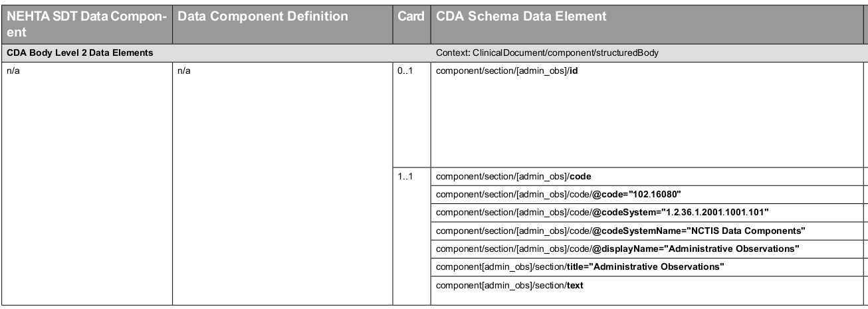Image resolution: width=868 pixels, height=309 pixels.
Task: Click the 'n/a' cell under Data Component Definition
Action: click(x=184, y=71)
